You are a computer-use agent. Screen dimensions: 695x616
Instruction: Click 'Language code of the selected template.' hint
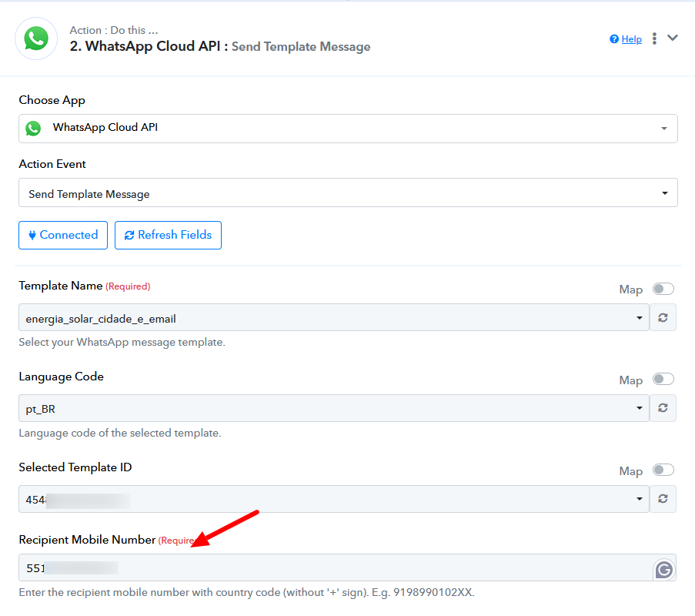pyautogui.click(x=119, y=433)
